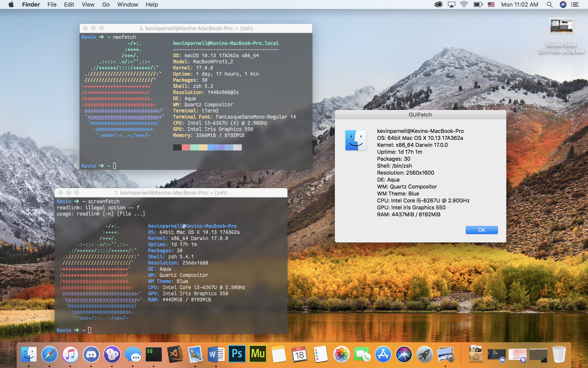Launch Safari from the dock

(x=50, y=354)
